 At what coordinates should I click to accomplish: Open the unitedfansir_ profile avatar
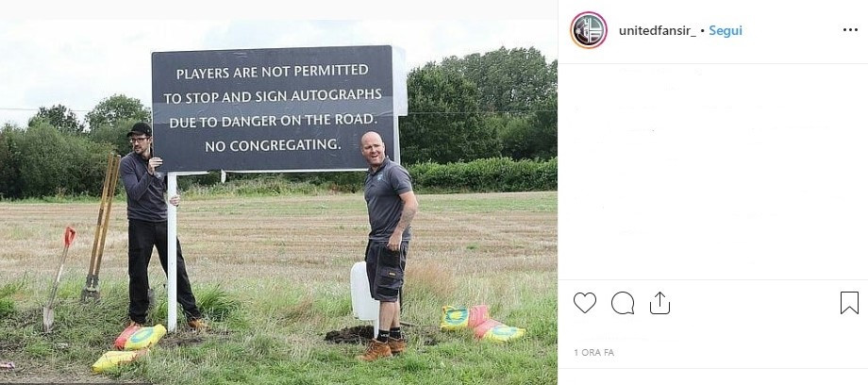click(589, 30)
